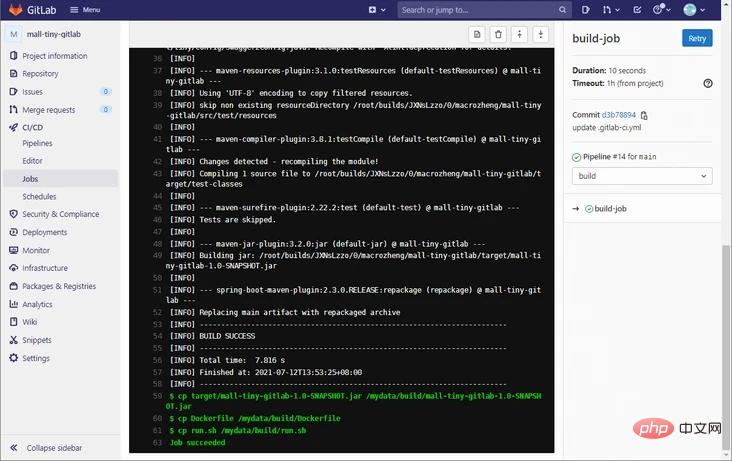Click Packages & Registries icon
Viewport: 732px width, 461px height.
point(14,286)
